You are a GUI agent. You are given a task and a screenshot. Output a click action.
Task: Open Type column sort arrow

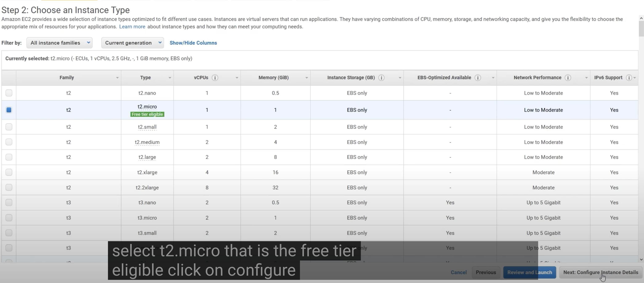[x=170, y=78]
